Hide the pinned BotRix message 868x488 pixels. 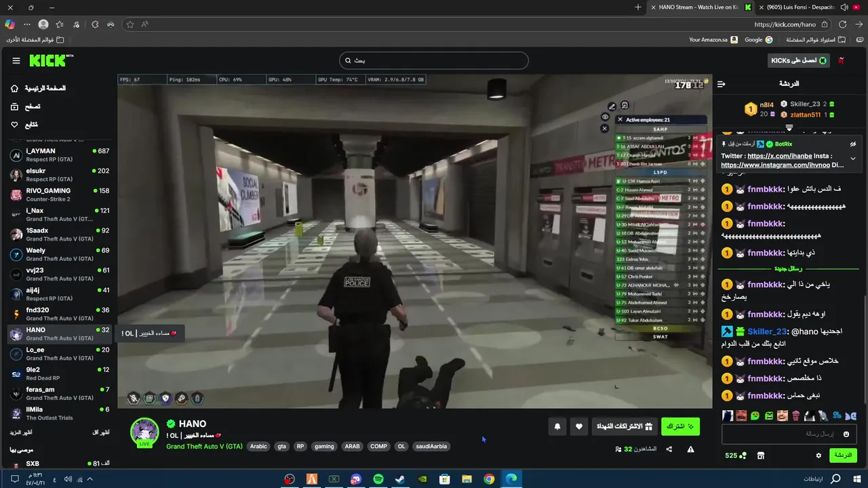point(852,144)
